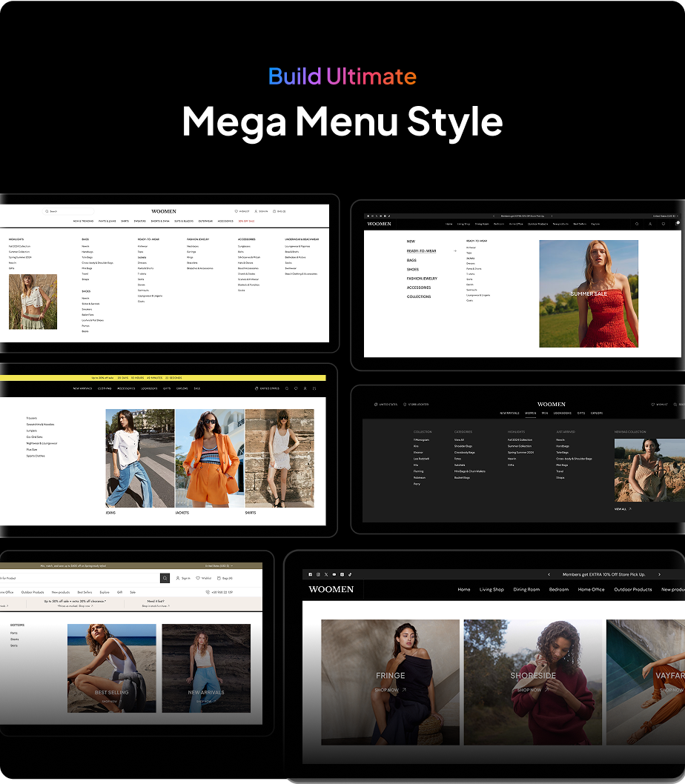Select 'NEW ARRIVALS' in dark mega menu nav

[x=509, y=413]
